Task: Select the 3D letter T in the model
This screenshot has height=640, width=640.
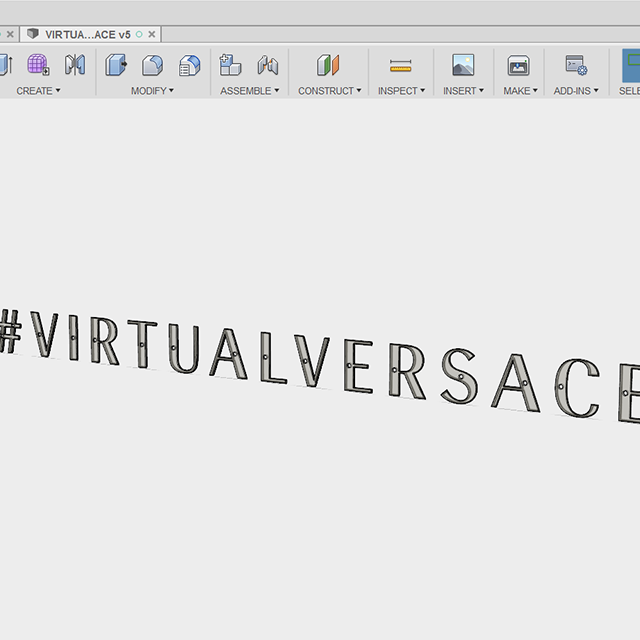Action: tap(142, 344)
